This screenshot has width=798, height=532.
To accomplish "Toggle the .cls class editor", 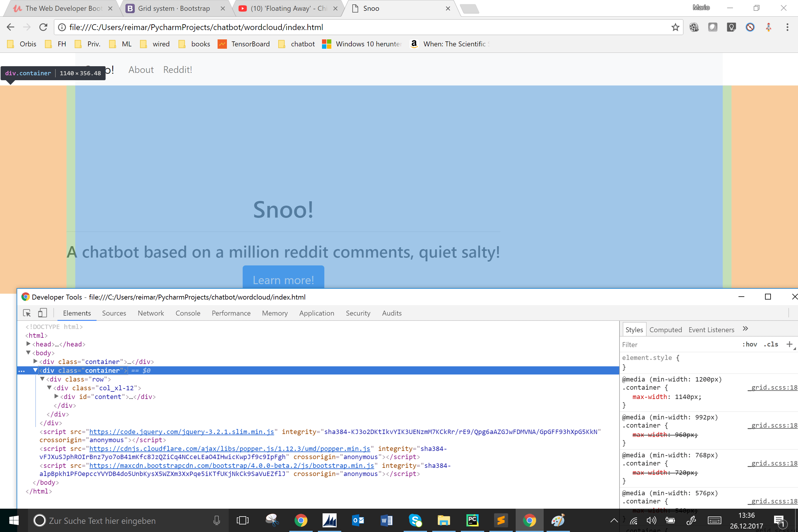I will (x=771, y=344).
